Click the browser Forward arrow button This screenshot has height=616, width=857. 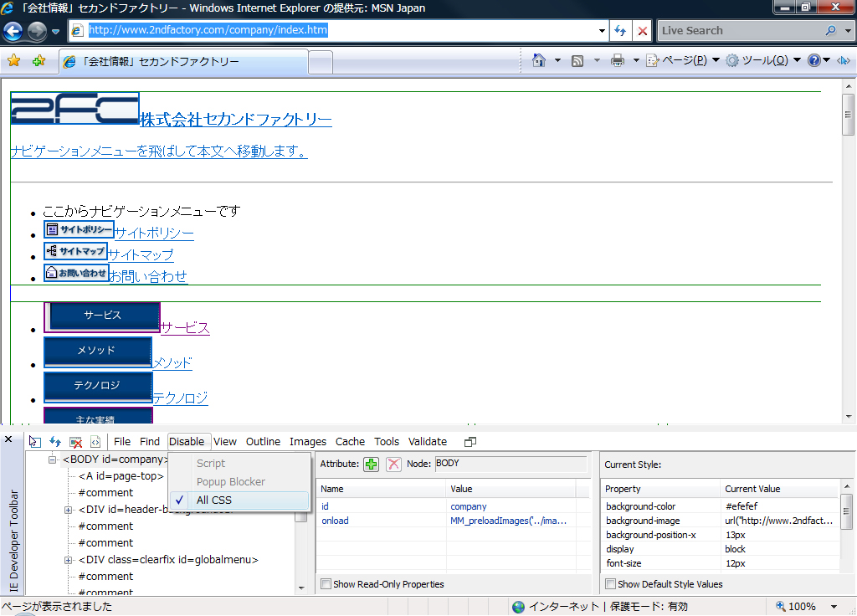(x=37, y=31)
